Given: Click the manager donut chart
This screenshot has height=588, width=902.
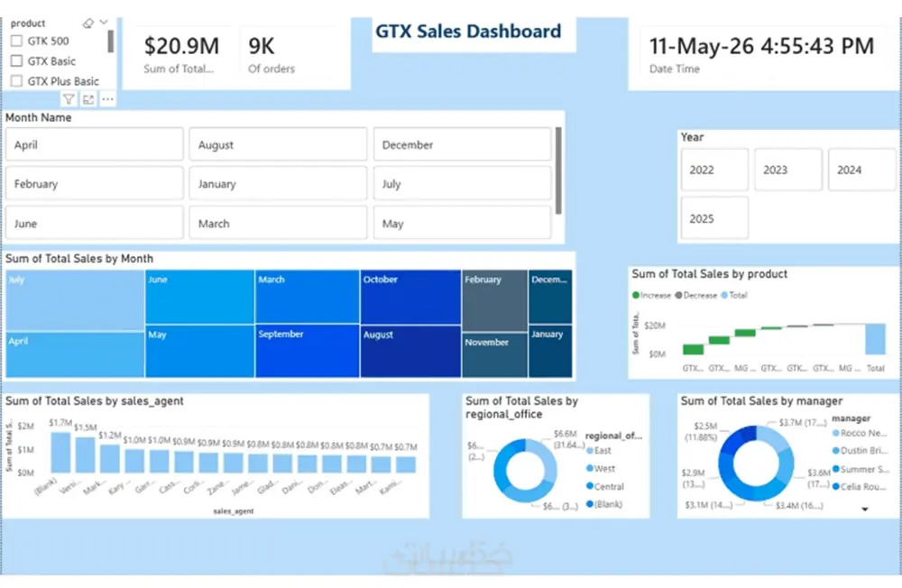Looking at the screenshot, I should click(x=756, y=464).
